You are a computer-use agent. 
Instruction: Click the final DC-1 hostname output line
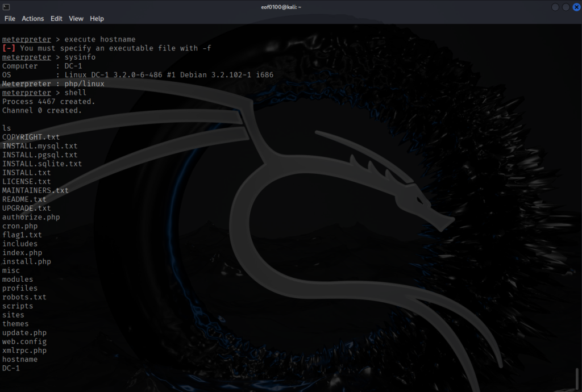pyautogui.click(x=11, y=368)
